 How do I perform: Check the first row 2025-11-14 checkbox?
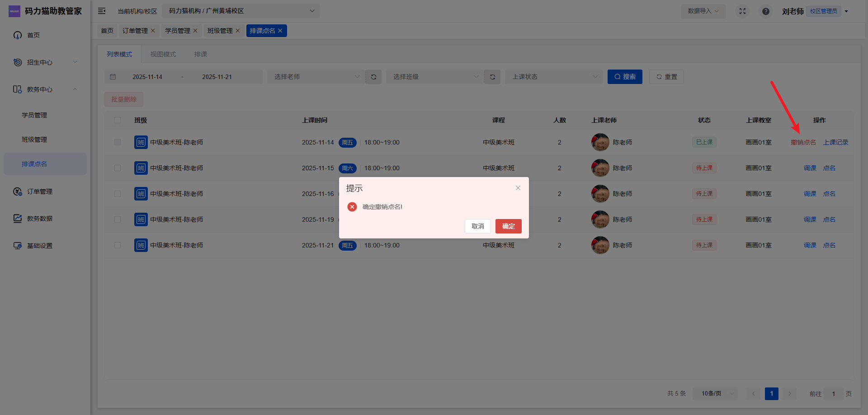118,142
